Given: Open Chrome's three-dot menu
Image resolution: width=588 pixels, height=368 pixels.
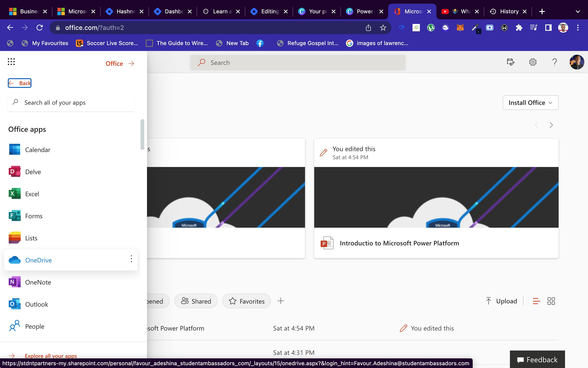Looking at the screenshot, I should point(578,28).
